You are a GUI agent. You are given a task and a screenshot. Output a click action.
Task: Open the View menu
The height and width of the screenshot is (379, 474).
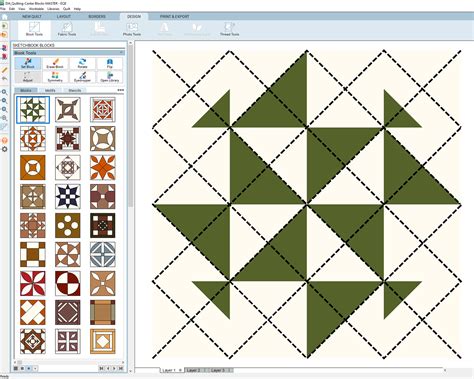coord(22,9)
